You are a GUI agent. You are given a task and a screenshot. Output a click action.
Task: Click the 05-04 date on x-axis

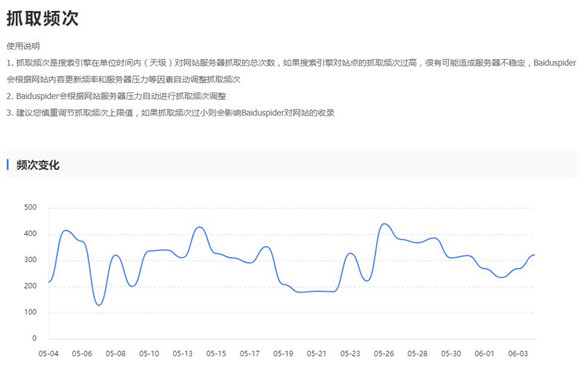(48, 354)
